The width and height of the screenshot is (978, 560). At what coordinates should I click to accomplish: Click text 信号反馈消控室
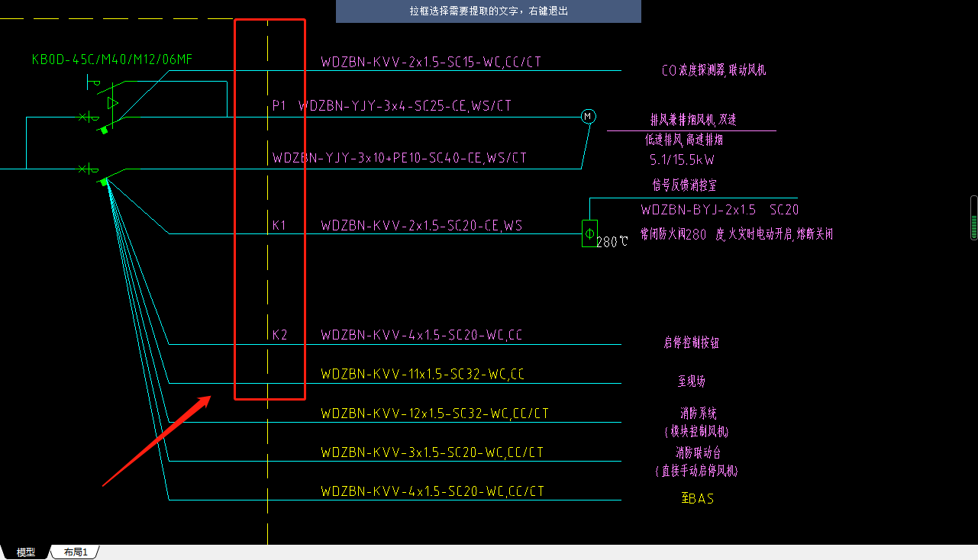pyautogui.click(x=684, y=185)
